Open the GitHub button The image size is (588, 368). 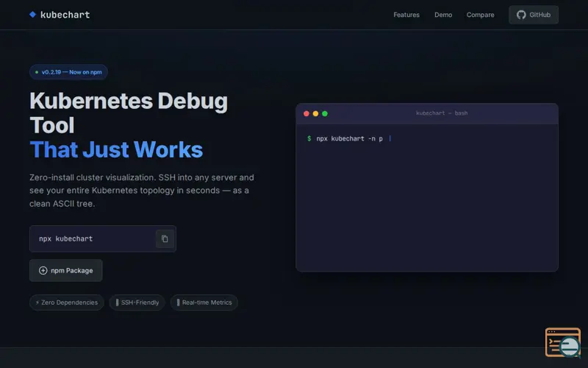coord(534,15)
